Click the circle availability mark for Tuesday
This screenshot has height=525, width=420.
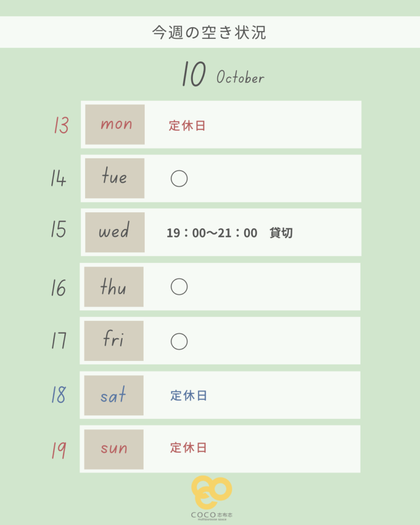(x=179, y=179)
